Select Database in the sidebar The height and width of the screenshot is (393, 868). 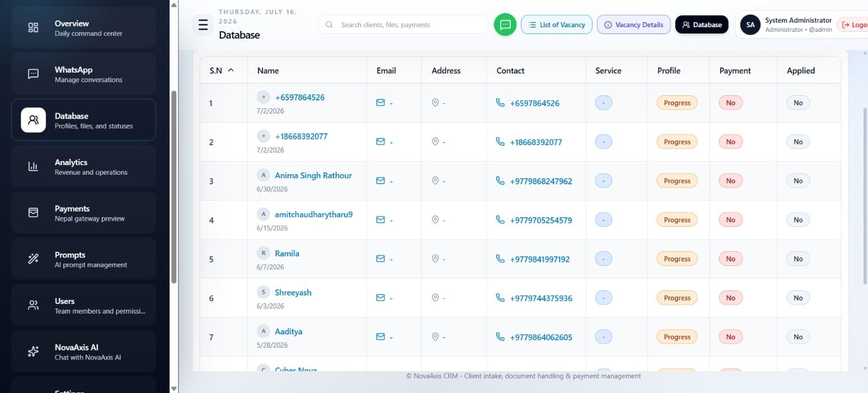point(83,120)
